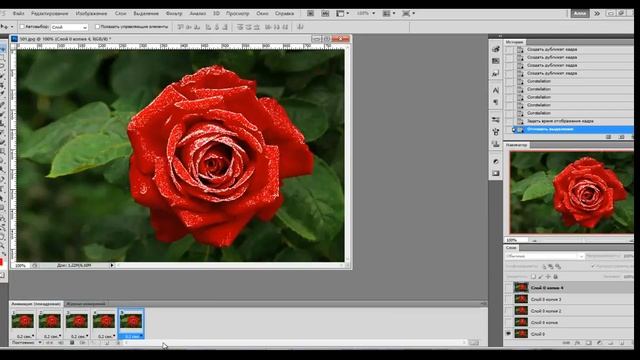Add a layer mask from Layers panel
The image size is (640, 360).
point(589,343)
